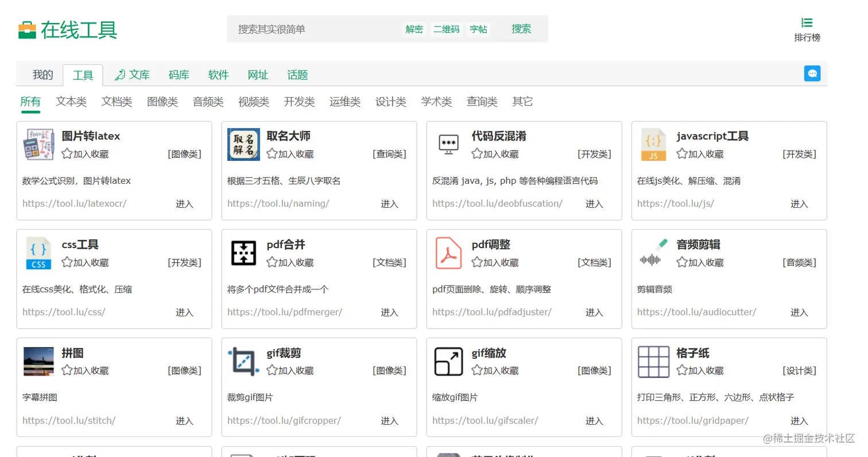Click the css工具 CSS file icon
This screenshot has width=868, height=457.
(x=38, y=253)
